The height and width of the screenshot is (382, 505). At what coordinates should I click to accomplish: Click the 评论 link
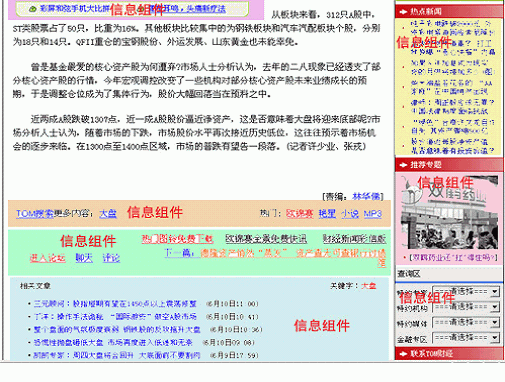111,258
